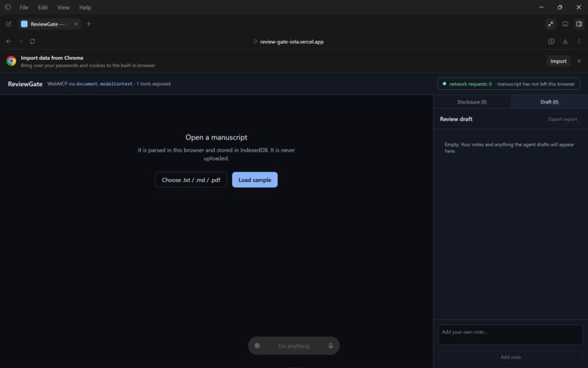Viewport: 588px width, 368px height.
Task: Open the Edit menu
Action: coord(43,7)
